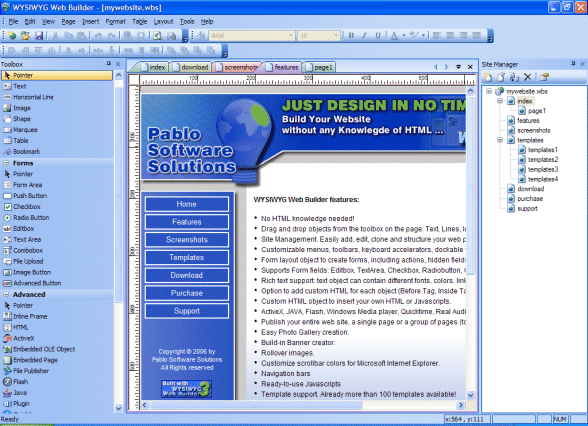The height and width of the screenshot is (426, 588).
Task: Open the document tabs list dropdown arrow
Action: [x=458, y=67]
